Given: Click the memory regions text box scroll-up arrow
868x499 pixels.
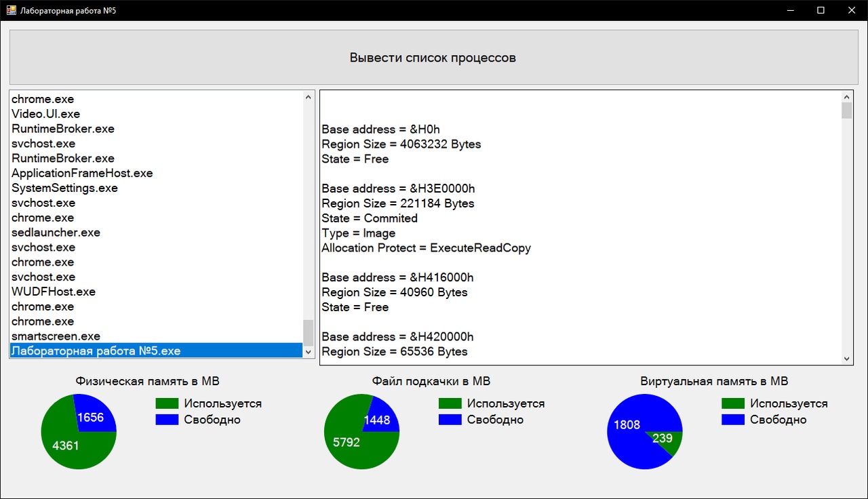Looking at the screenshot, I should [x=846, y=97].
